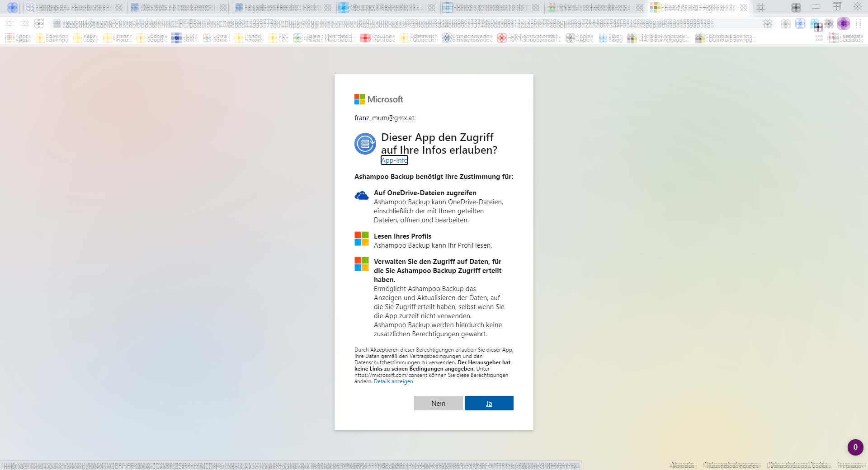The width and height of the screenshot is (868, 470).
Task: Open the Leseliste reading list
Action: click(846, 38)
